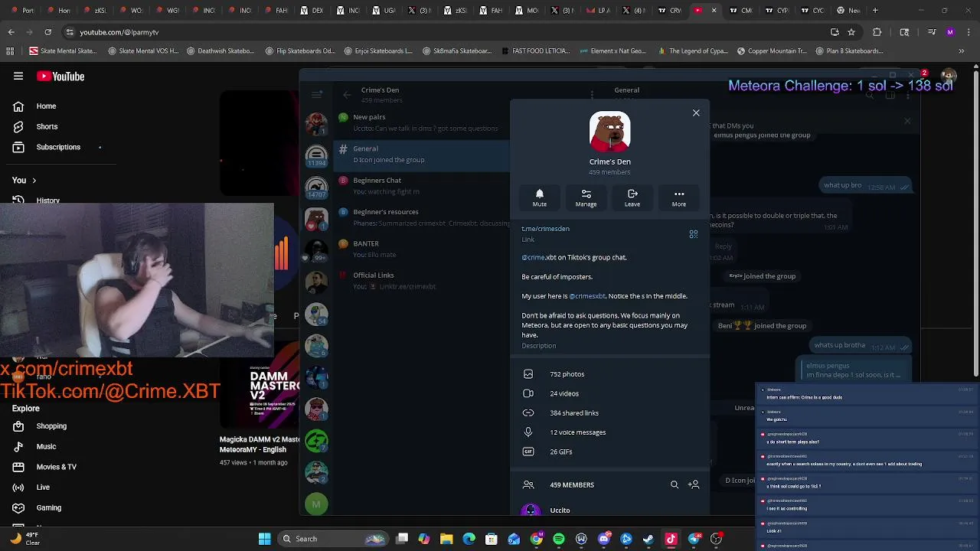Open the YouTube guide hamburger menu
The height and width of the screenshot is (551, 980).
18,76
